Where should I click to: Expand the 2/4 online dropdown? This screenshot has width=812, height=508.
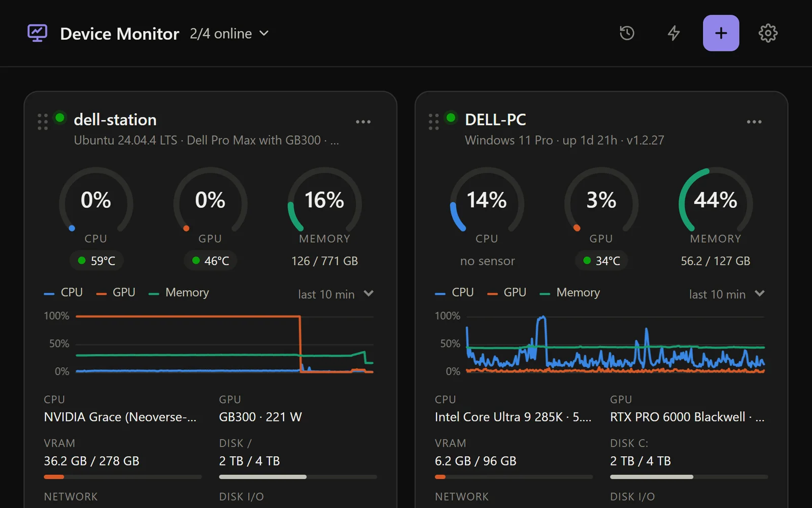229,34
